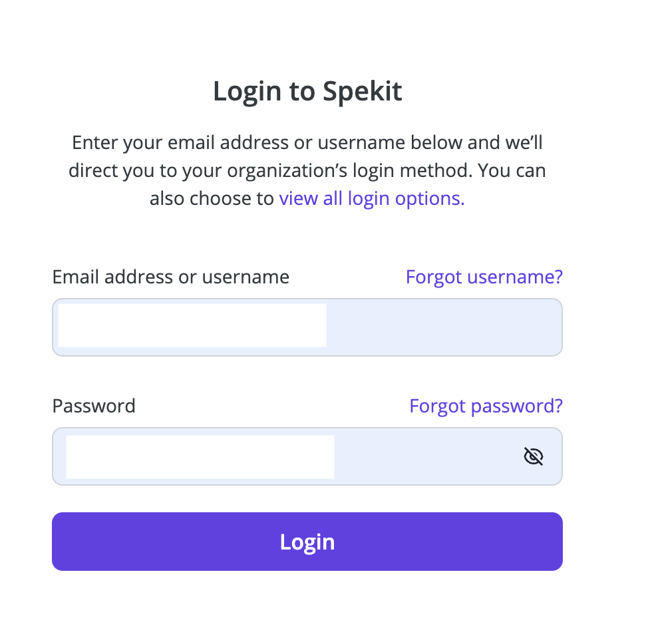
Task: Reset a forgotten password via its link
Action: 486,406
